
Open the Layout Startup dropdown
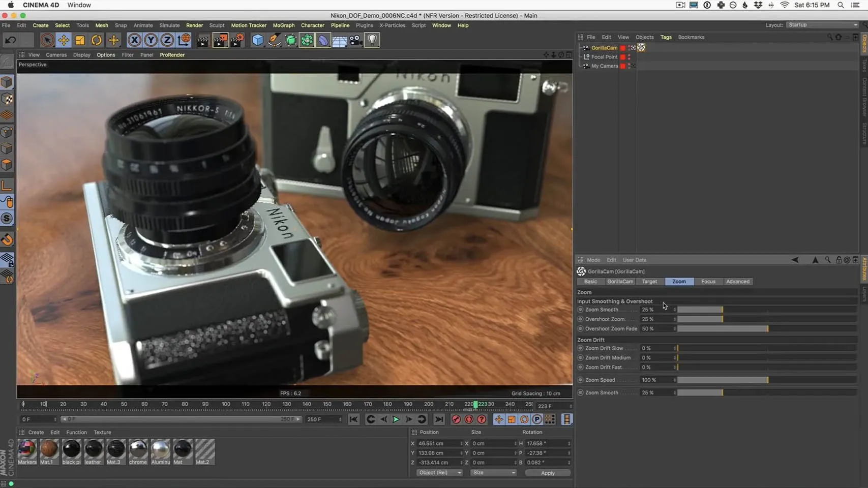coord(822,25)
